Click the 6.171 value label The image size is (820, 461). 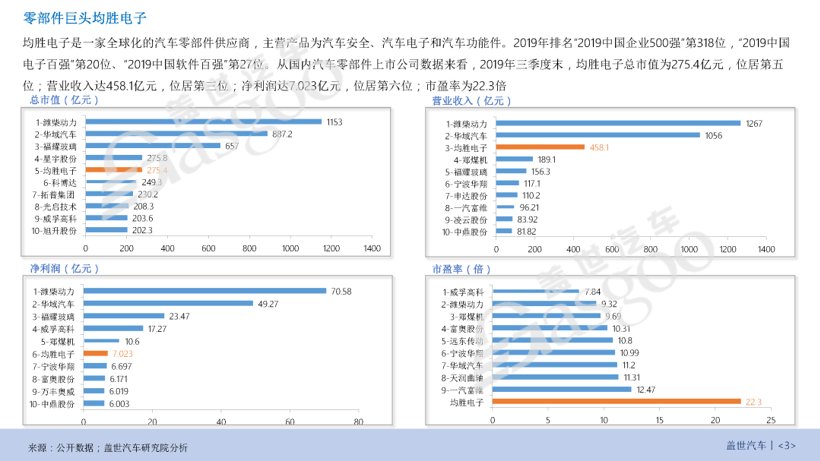pos(118,379)
